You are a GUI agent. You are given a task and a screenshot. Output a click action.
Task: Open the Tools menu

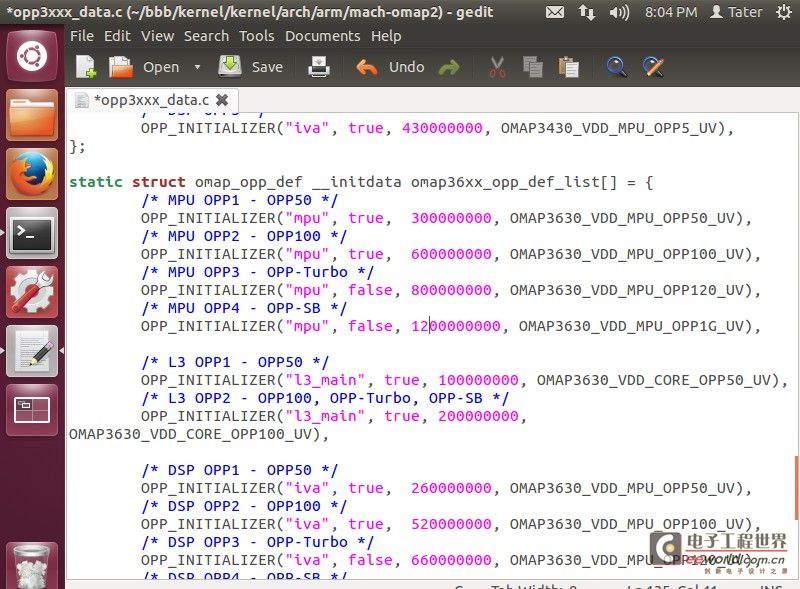257,36
